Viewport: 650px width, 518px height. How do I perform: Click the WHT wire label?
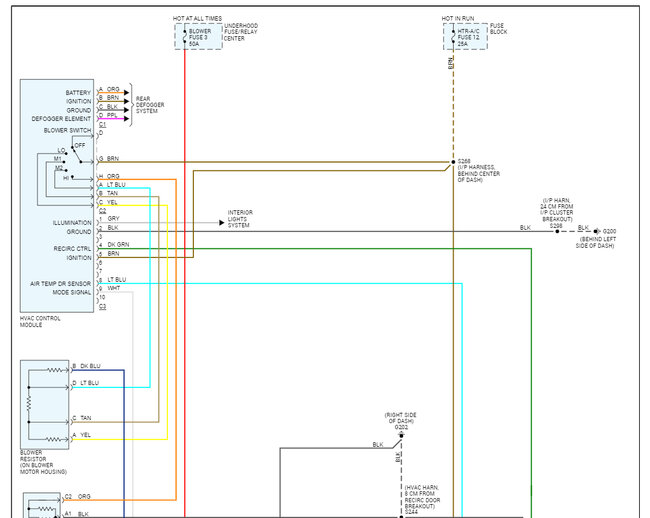(x=114, y=288)
